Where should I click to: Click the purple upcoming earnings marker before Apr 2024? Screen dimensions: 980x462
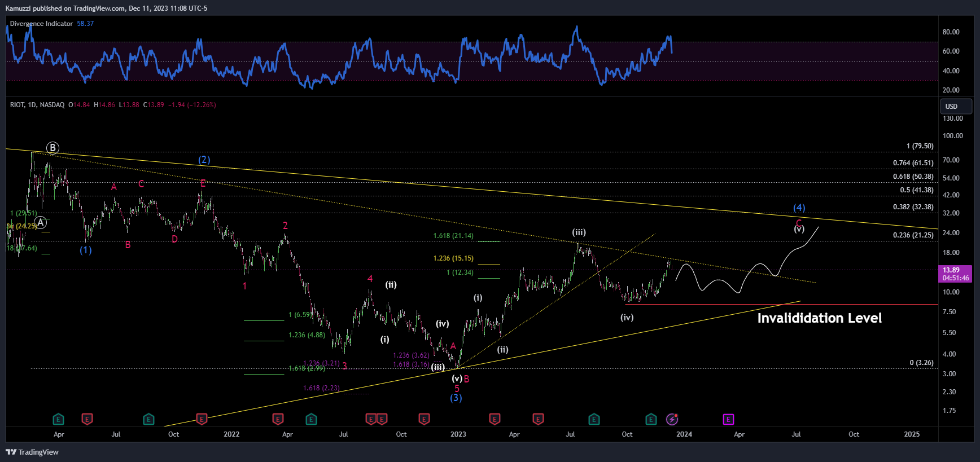[728, 419]
